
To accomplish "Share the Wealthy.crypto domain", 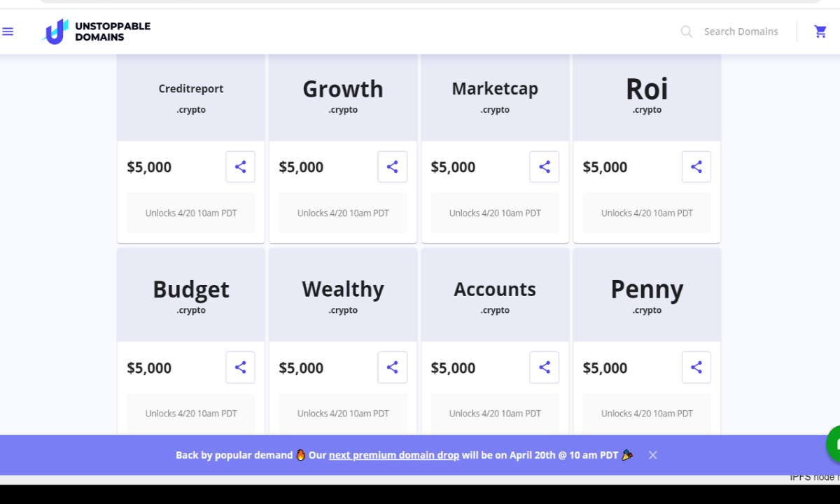I will click(x=392, y=367).
